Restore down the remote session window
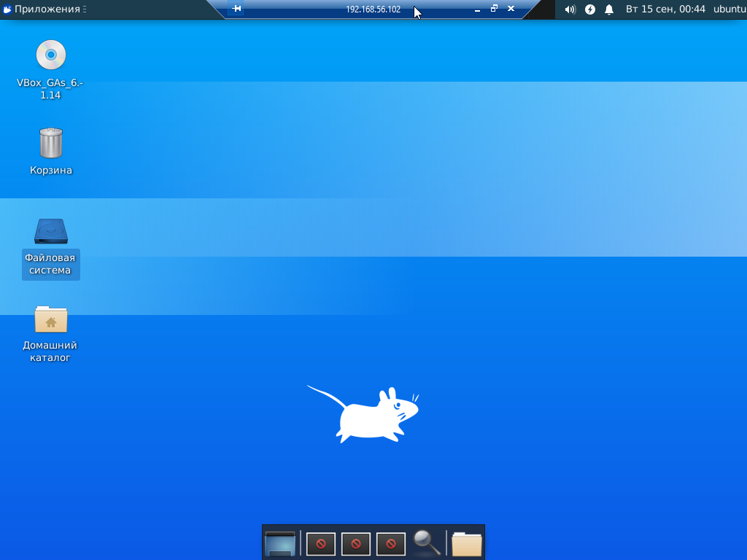The width and height of the screenshot is (747, 560). point(494,9)
